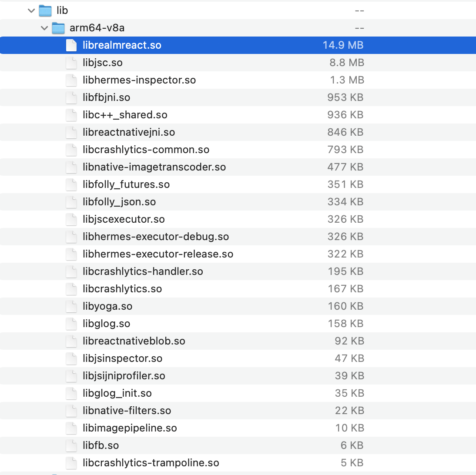This screenshot has width=476, height=475.
Task: Click the librealmreact.so file icon
Action: [x=71, y=45]
